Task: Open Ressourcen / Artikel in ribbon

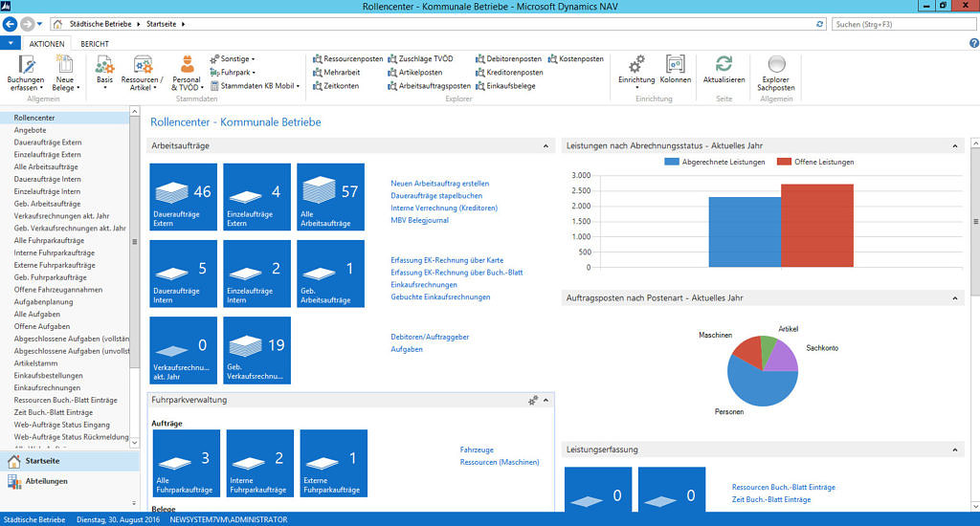Action: 143,73
